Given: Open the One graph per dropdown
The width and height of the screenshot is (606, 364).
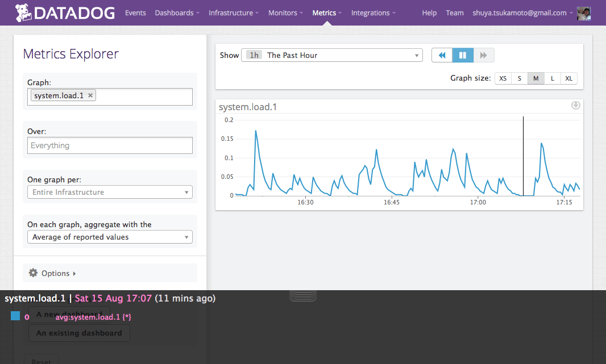Looking at the screenshot, I should [110, 192].
